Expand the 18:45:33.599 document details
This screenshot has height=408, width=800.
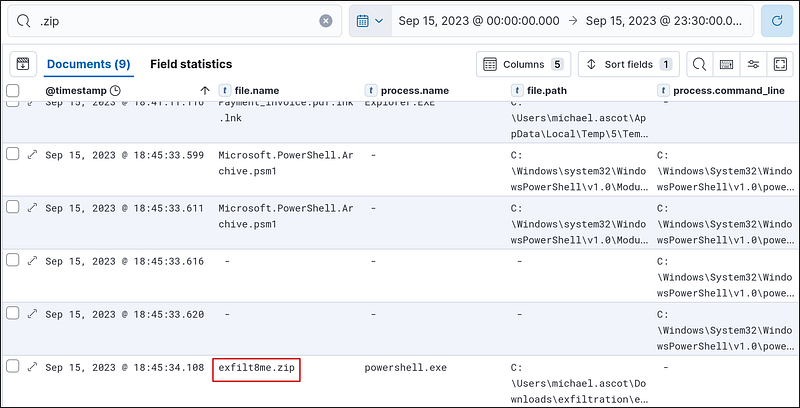pyautogui.click(x=32, y=154)
